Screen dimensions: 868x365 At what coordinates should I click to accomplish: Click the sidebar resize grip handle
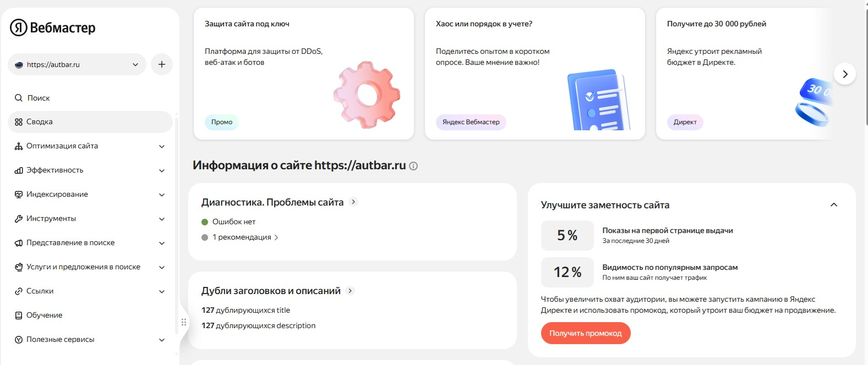(184, 322)
